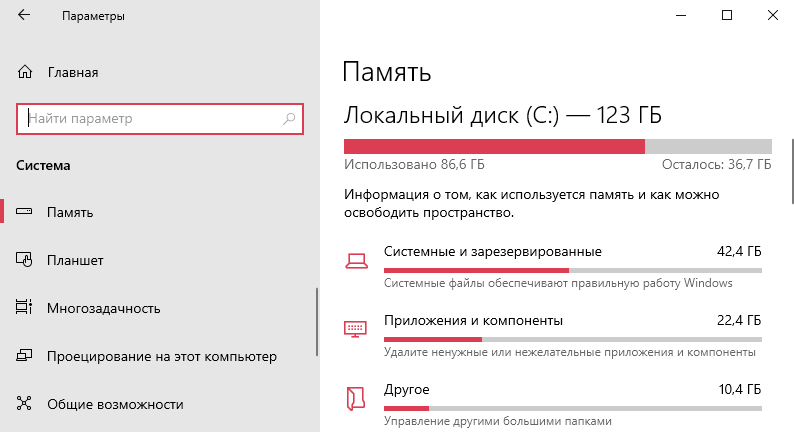Open Приложения и компоненты storage details

(x=473, y=320)
